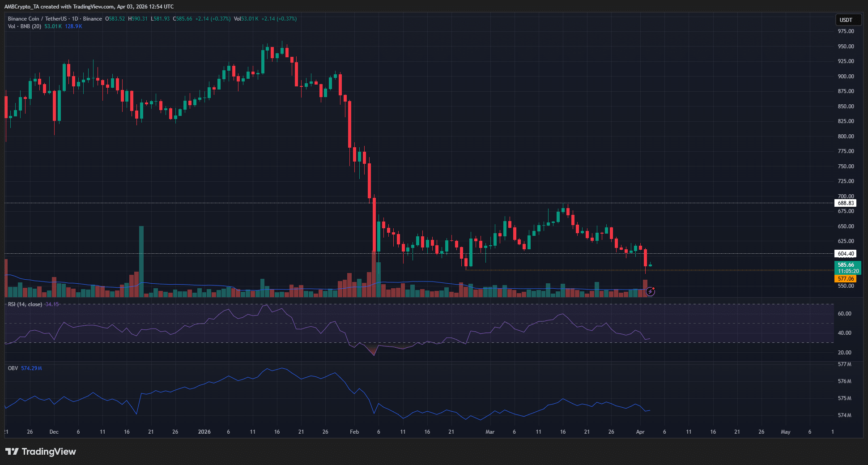Select the 585.66 current price label

[x=846, y=264]
